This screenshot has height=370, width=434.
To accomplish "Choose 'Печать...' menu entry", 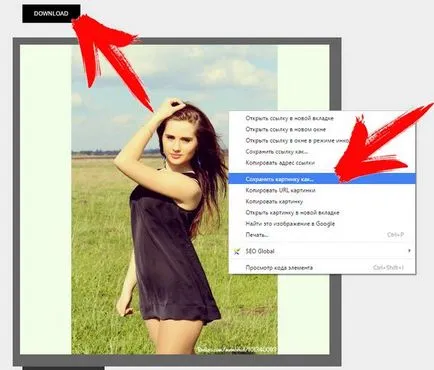I will click(x=322, y=235).
